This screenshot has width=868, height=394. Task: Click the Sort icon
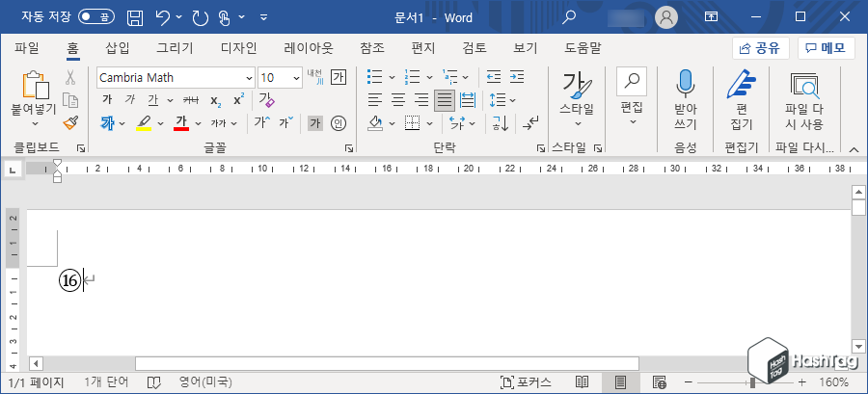coord(501,122)
